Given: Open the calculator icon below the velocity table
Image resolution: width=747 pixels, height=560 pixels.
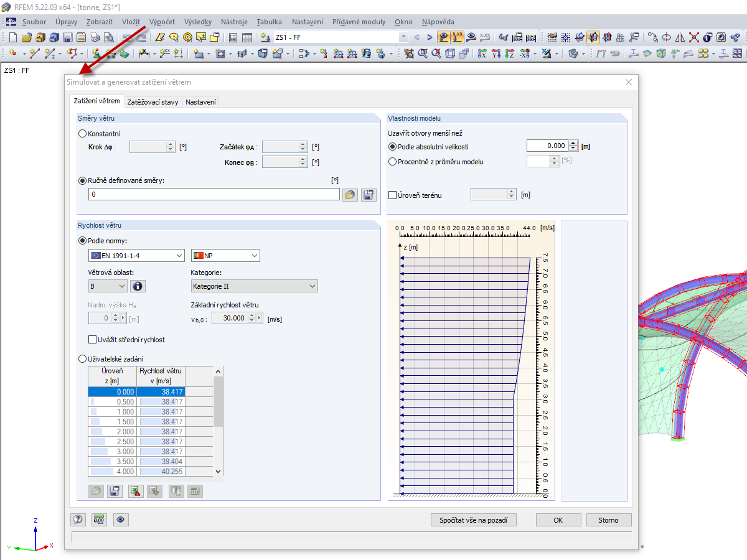Looking at the screenshot, I should [x=195, y=491].
